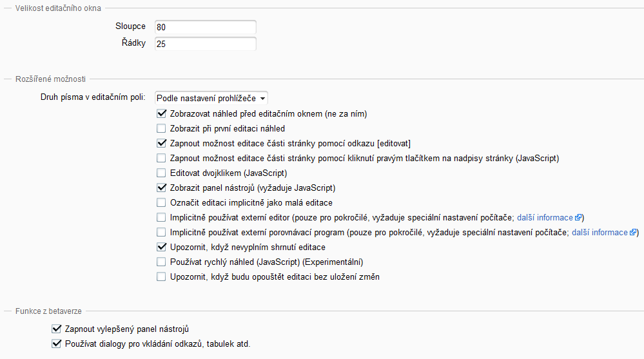Enable Zobrazit při první editaci náhled
The width and height of the screenshot is (644, 359).
click(161, 128)
